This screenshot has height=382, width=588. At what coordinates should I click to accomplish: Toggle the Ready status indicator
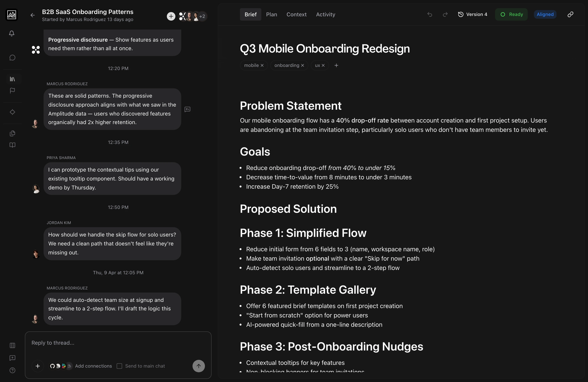click(511, 14)
